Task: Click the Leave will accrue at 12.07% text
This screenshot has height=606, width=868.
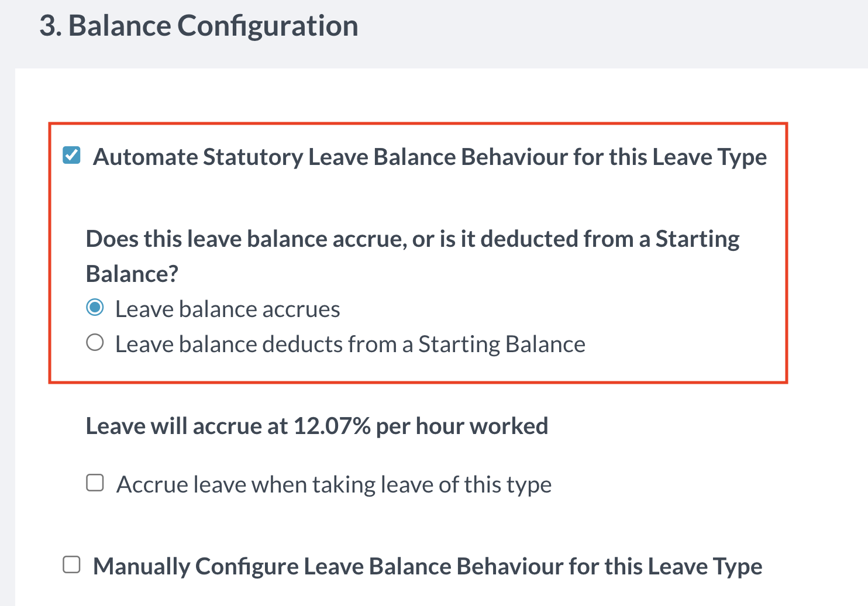Action: [x=316, y=426]
